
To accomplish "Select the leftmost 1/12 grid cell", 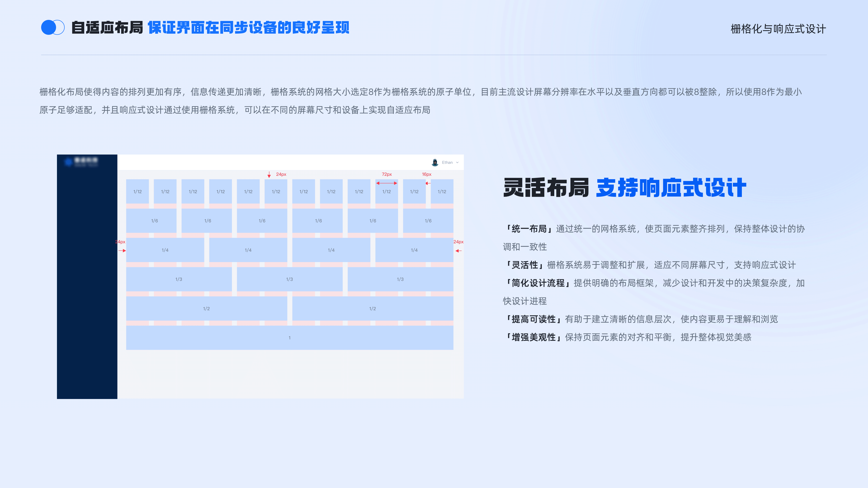I will point(137,191).
